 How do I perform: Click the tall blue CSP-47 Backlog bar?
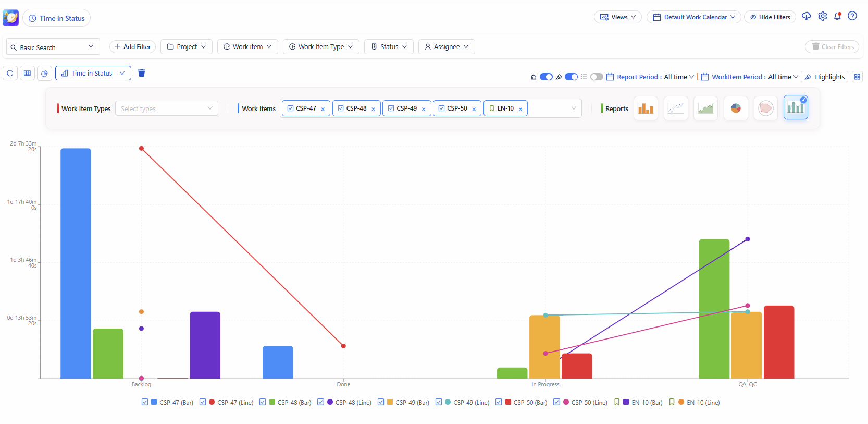tap(76, 263)
